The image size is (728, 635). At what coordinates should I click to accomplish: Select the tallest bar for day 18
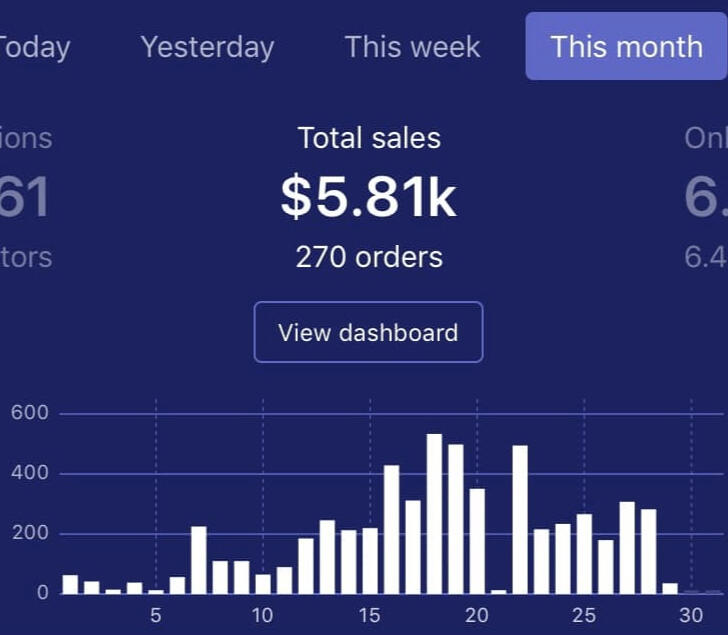(434, 513)
